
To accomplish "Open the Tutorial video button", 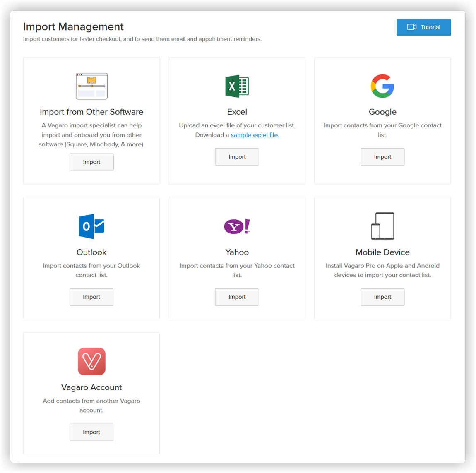I will coord(423,27).
